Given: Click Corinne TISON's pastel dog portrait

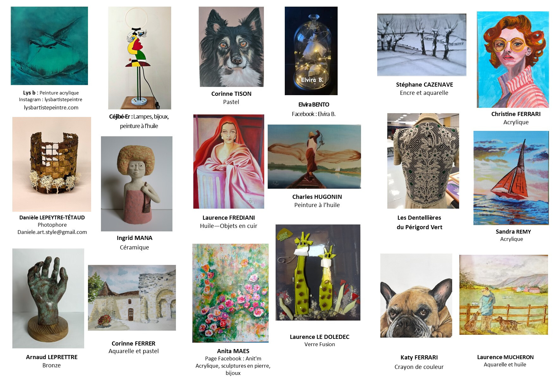Looking at the screenshot, I should point(231,47).
